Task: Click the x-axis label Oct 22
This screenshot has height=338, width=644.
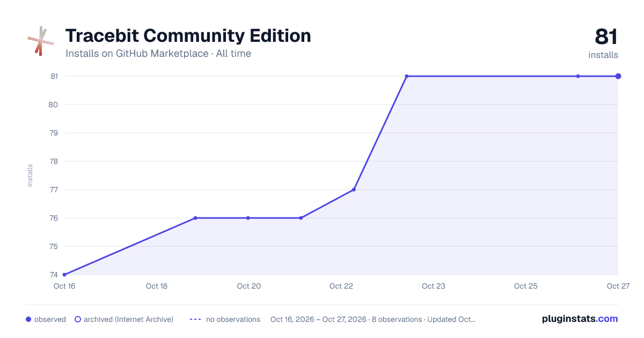Action: [x=341, y=286]
